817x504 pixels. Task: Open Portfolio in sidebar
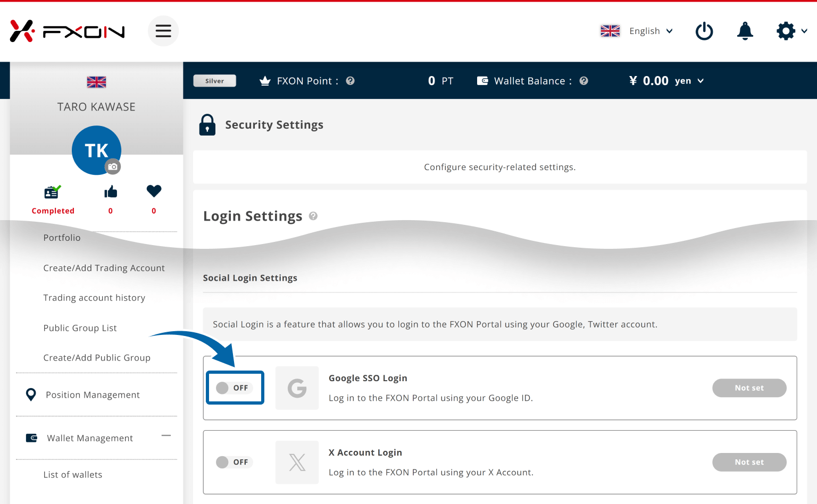pyautogui.click(x=62, y=238)
